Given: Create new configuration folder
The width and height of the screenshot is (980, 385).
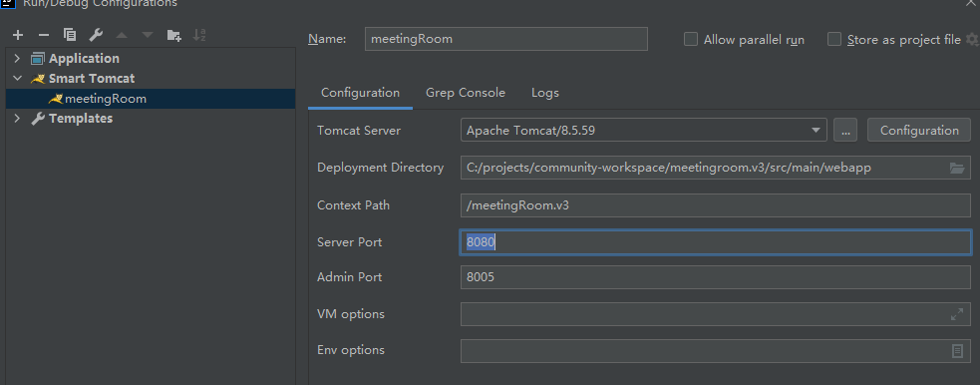Looking at the screenshot, I should pos(173,35).
